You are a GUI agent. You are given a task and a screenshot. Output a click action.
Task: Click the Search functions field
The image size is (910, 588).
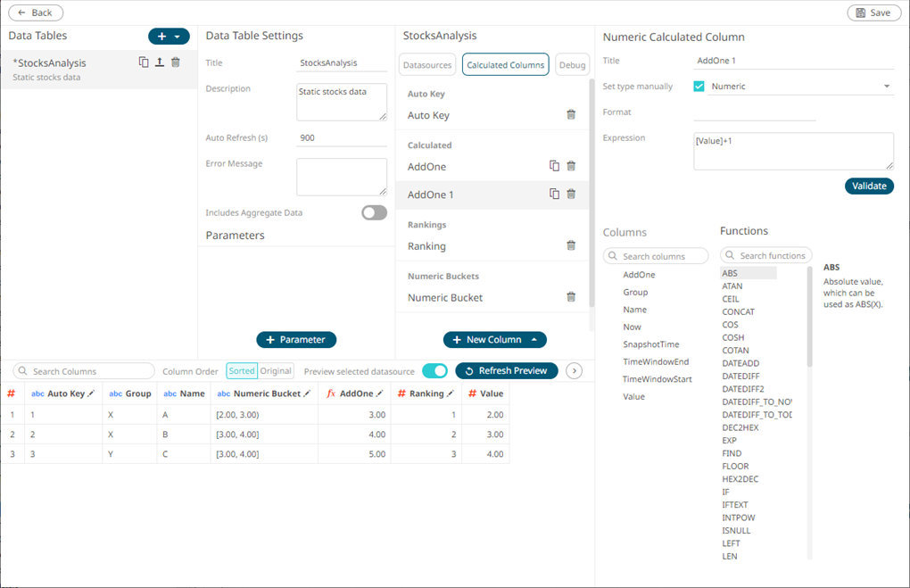click(766, 256)
